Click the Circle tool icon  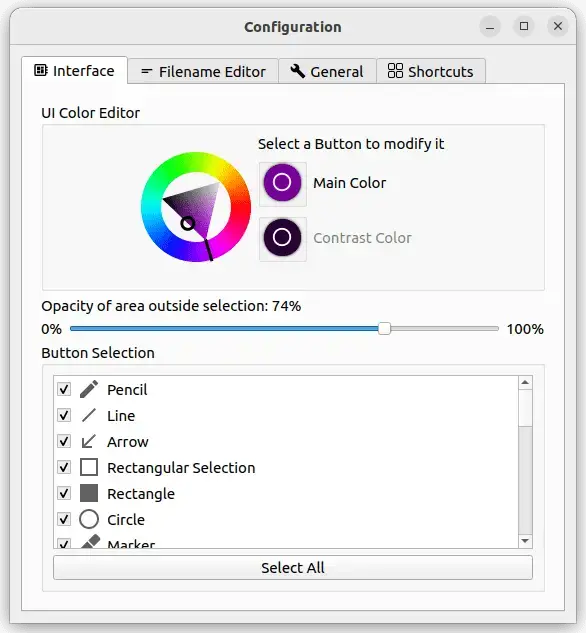click(x=89, y=519)
